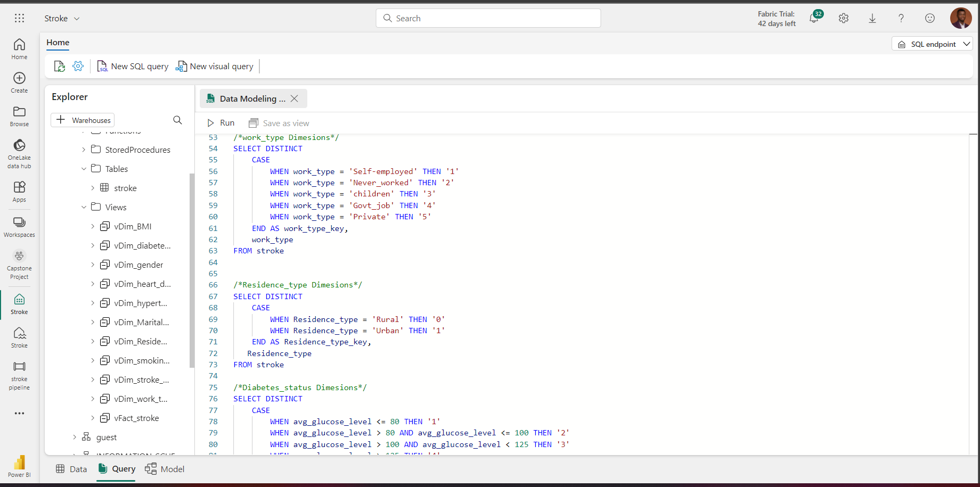
Task: Create a New SQL query
Action: 133,66
